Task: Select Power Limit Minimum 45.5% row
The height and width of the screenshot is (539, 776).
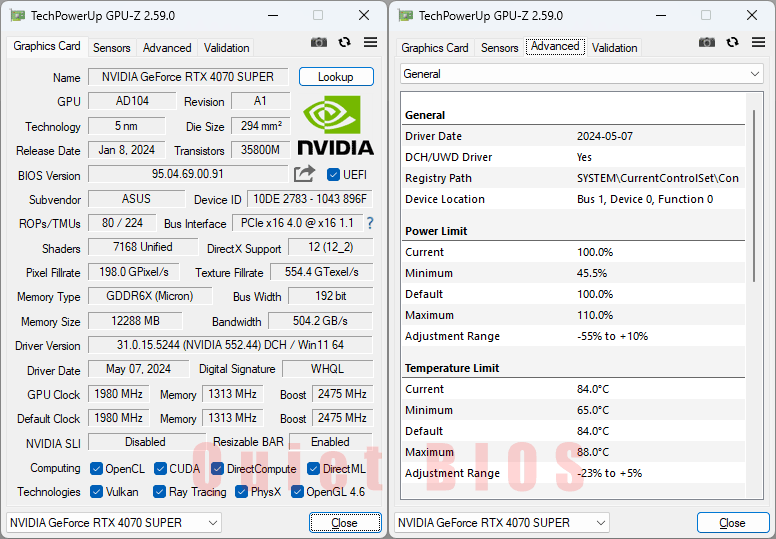Action: pyautogui.click(x=574, y=273)
